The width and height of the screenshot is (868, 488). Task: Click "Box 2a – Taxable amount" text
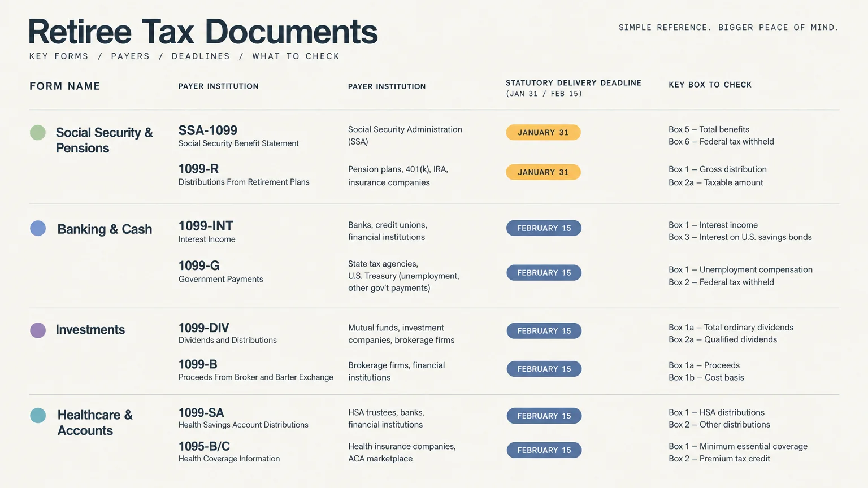pyautogui.click(x=716, y=182)
